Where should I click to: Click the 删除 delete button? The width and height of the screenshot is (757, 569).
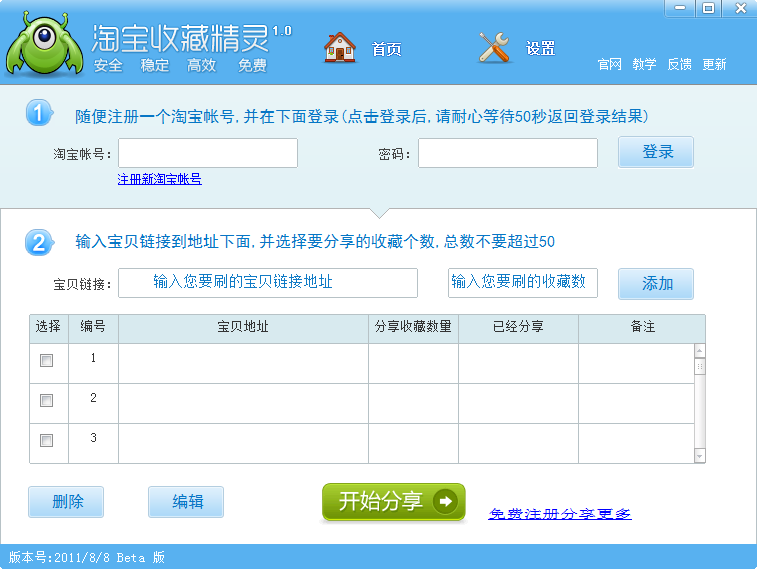[66, 502]
